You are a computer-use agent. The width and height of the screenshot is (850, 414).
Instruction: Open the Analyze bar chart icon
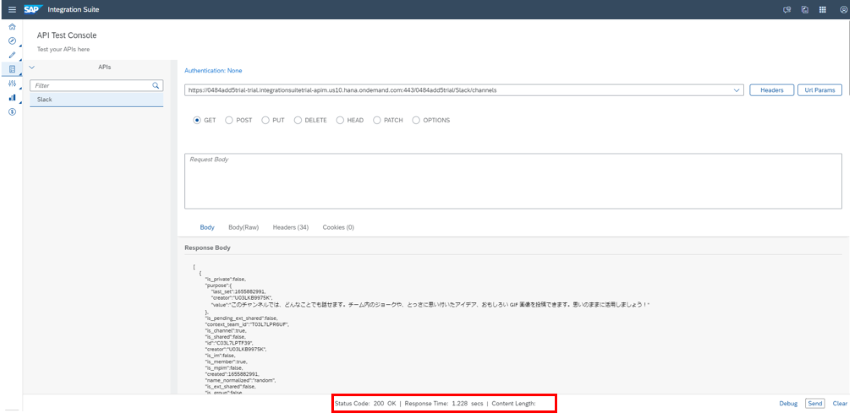click(x=12, y=98)
